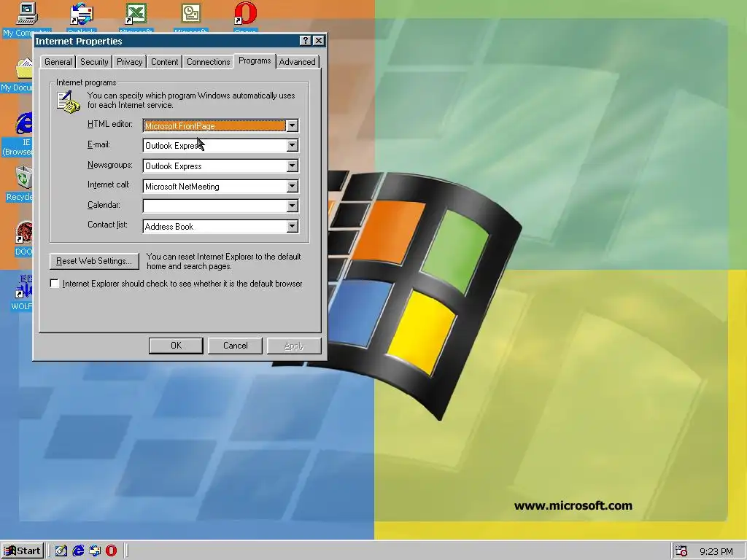Open the HTML editor dropdown
This screenshot has height=560, width=747.
coord(293,125)
